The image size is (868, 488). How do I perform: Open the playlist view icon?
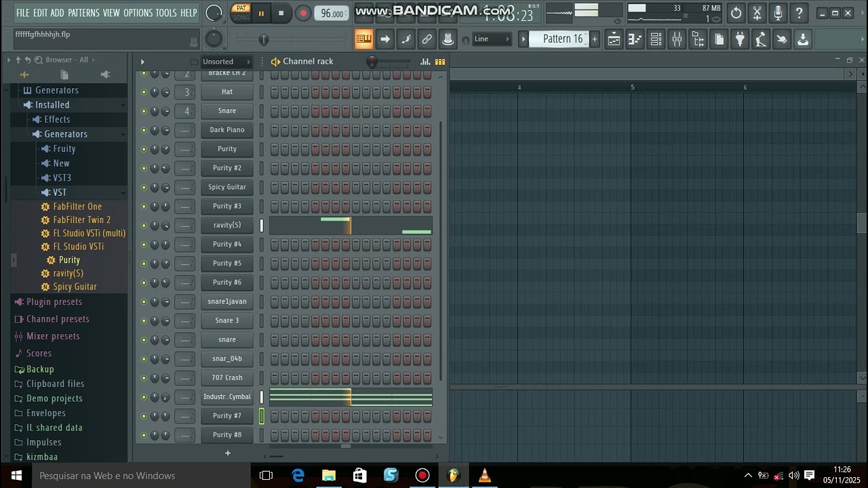pyautogui.click(x=614, y=39)
